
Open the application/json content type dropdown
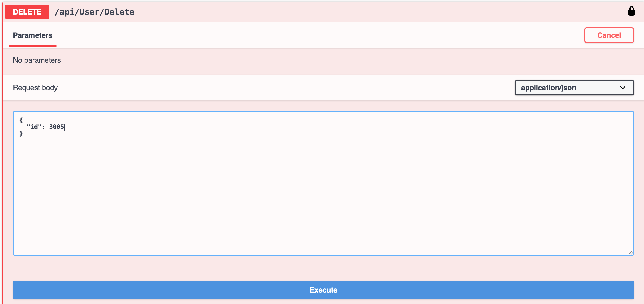(574, 88)
